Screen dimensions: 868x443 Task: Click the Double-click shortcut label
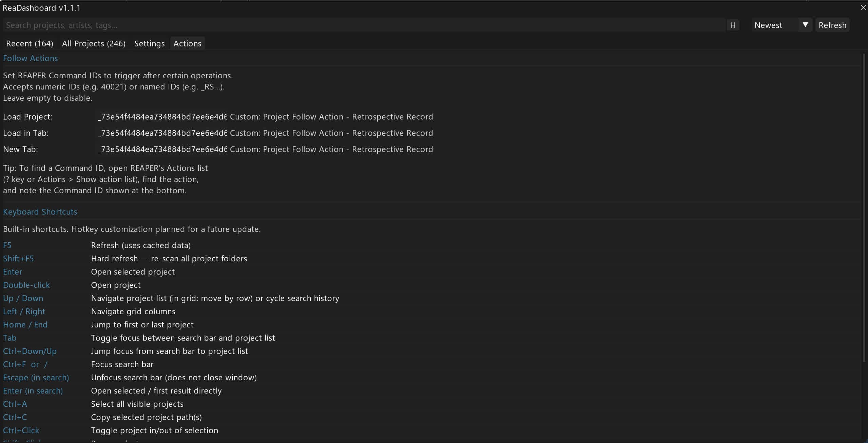(26, 285)
